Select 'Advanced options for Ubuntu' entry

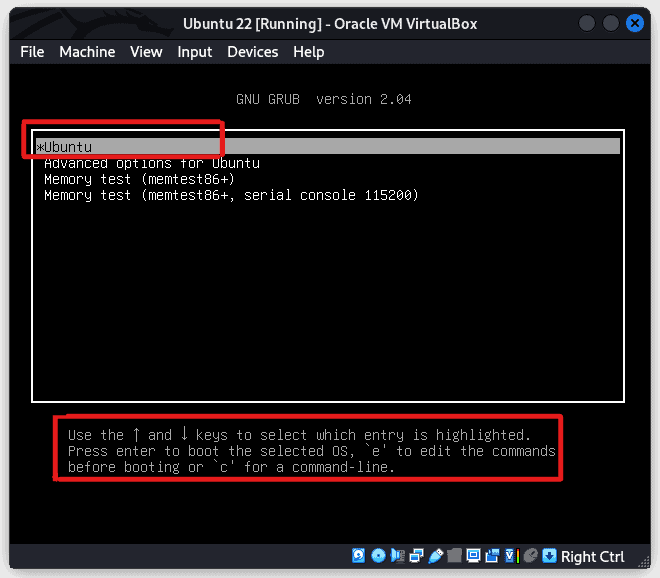152,163
